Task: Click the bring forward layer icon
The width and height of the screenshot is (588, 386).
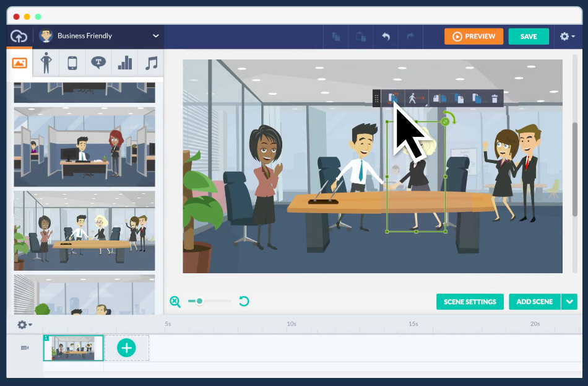Action: [459, 99]
